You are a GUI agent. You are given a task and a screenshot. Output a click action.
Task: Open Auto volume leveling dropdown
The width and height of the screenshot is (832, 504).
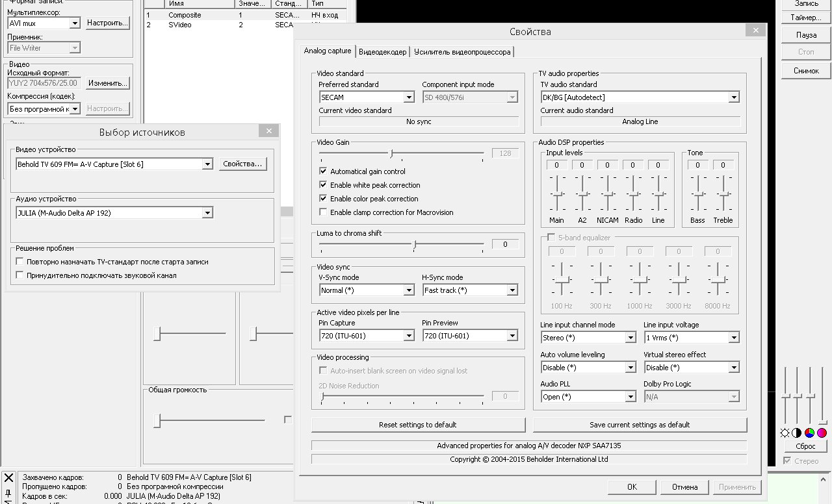tap(630, 368)
